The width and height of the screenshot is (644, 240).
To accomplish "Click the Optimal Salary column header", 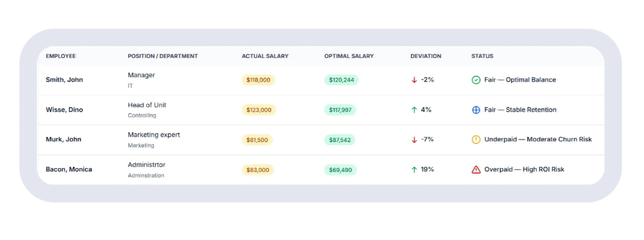I will point(349,56).
